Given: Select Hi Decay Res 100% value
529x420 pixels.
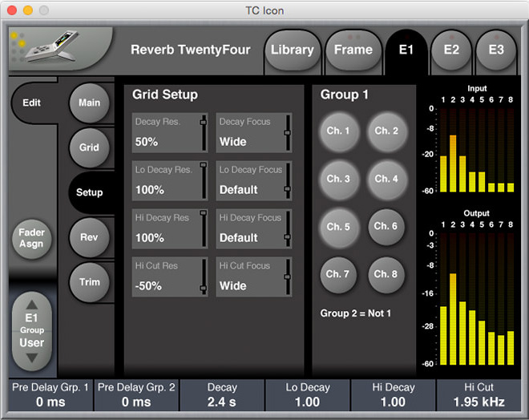Looking at the screenshot, I should pos(150,238).
